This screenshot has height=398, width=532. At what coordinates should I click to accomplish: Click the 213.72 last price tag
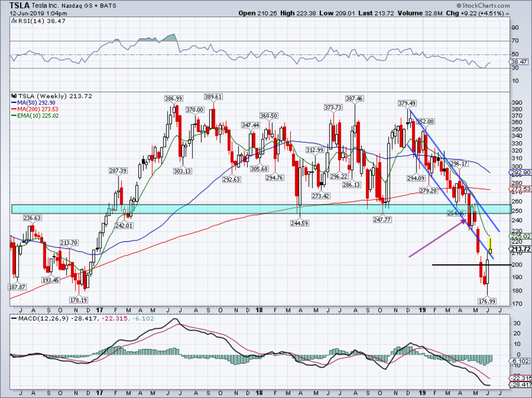tap(521, 249)
